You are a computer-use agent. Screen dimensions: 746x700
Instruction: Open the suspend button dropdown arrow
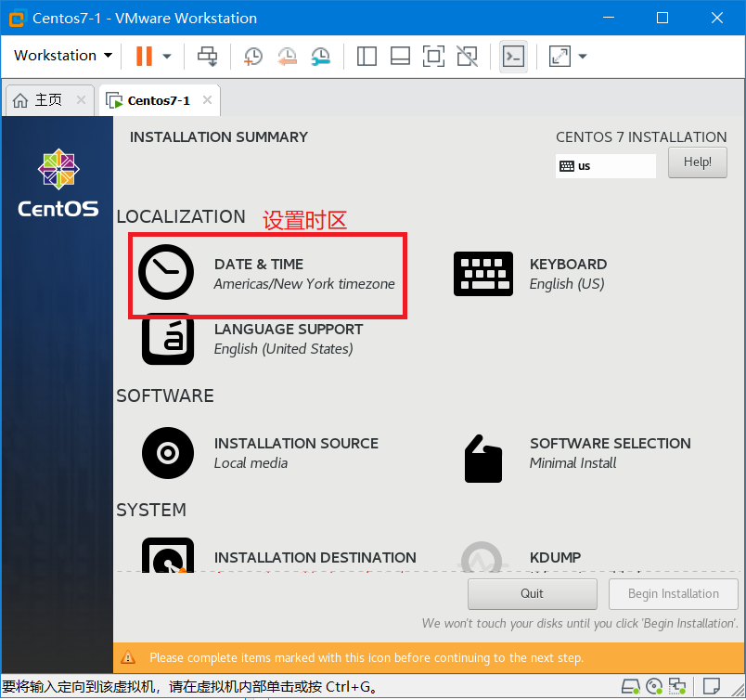tap(167, 56)
